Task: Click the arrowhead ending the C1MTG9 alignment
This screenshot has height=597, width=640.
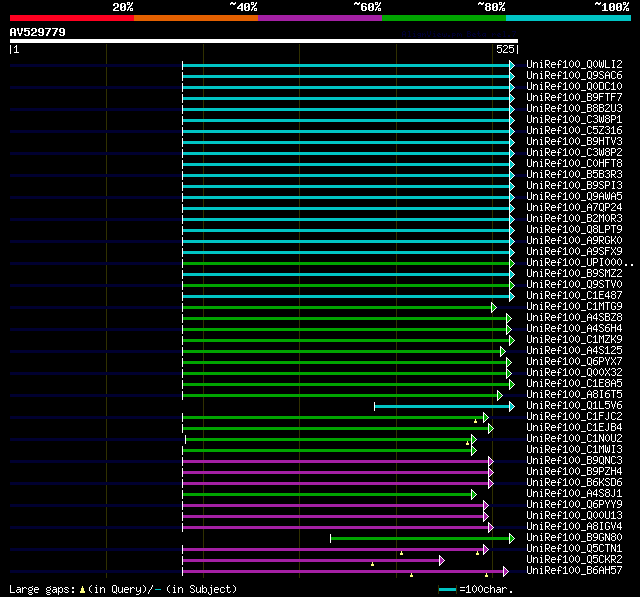Action: [x=494, y=307]
